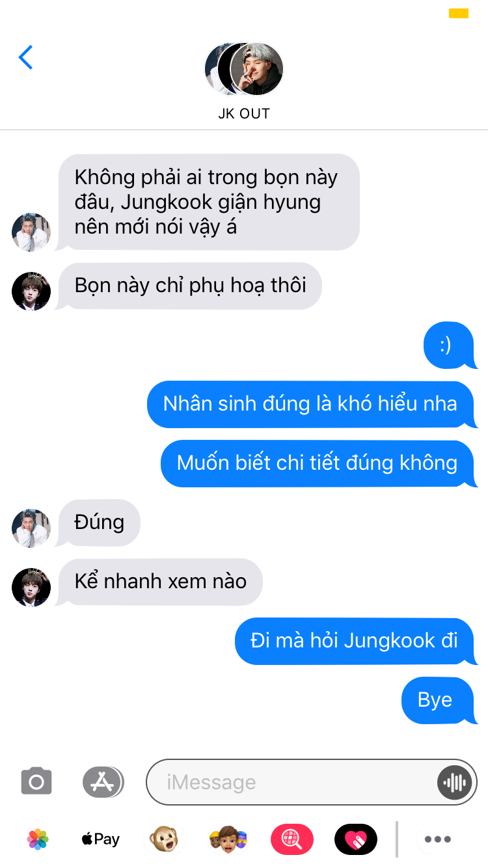Tap avatar beside 'Kể nhanh xem nào'
Screen dimensions: 488x868
pyautogui.click(x=31, y=587)
